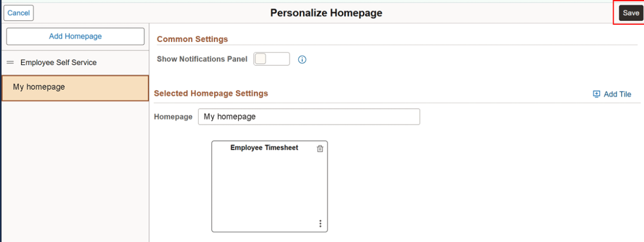Click the Common Settings section heading
This screenshot has height=242, width=644.
coord(192,39)
